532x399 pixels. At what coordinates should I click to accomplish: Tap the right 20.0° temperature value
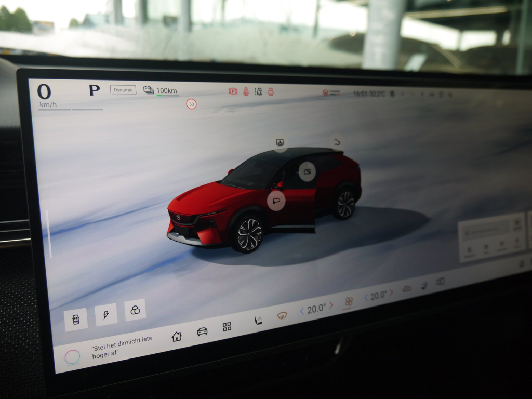378,296
